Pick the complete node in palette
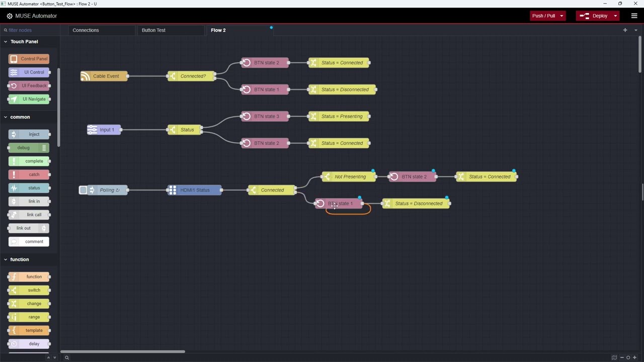 [x=29, y=161]
